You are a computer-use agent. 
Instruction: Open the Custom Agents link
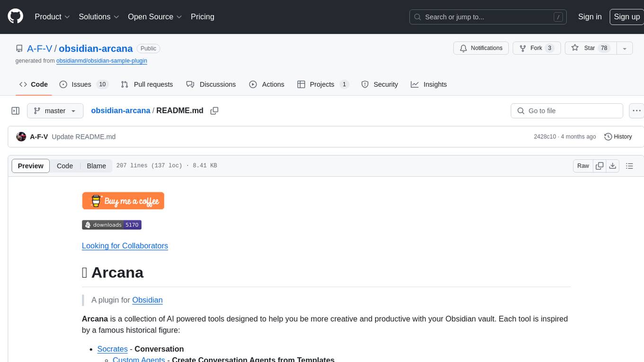pos(139,359)
